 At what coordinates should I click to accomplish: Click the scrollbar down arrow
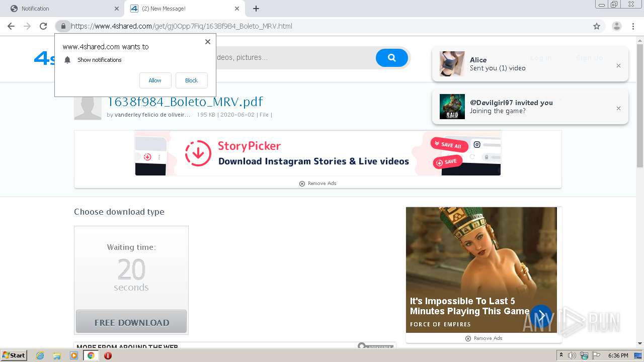(x=639, y=344)
